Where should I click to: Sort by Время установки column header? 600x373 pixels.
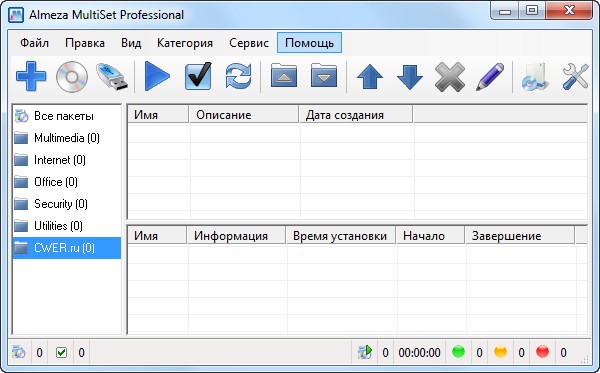(341, 236)
